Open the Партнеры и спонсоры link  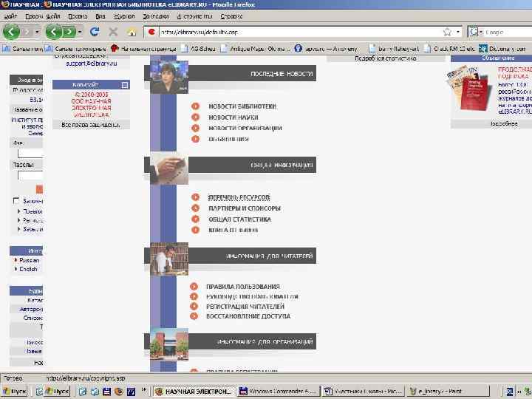pos(245,208)
